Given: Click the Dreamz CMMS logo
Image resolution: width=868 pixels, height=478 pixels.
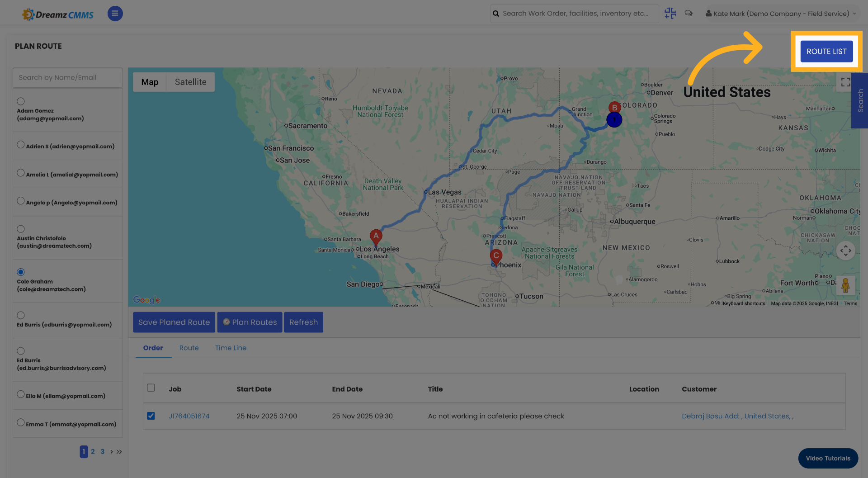Looking at the screenshot, I should [57, 14].
